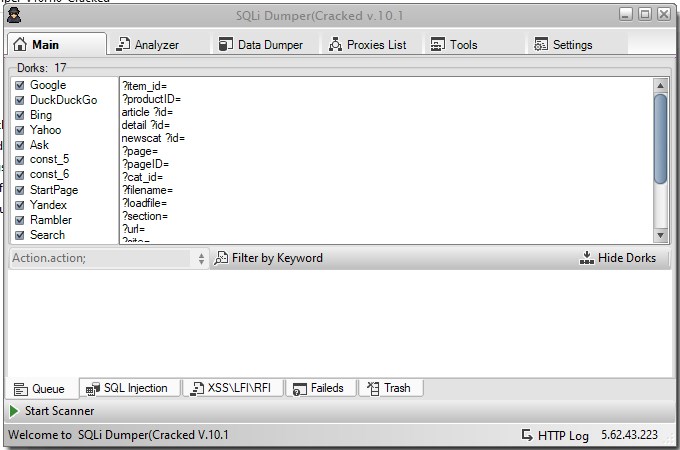Disable the Ask search engine
The width and height of the screenshot is (680, 450).
pyautogui.click(x=20, y=145)
